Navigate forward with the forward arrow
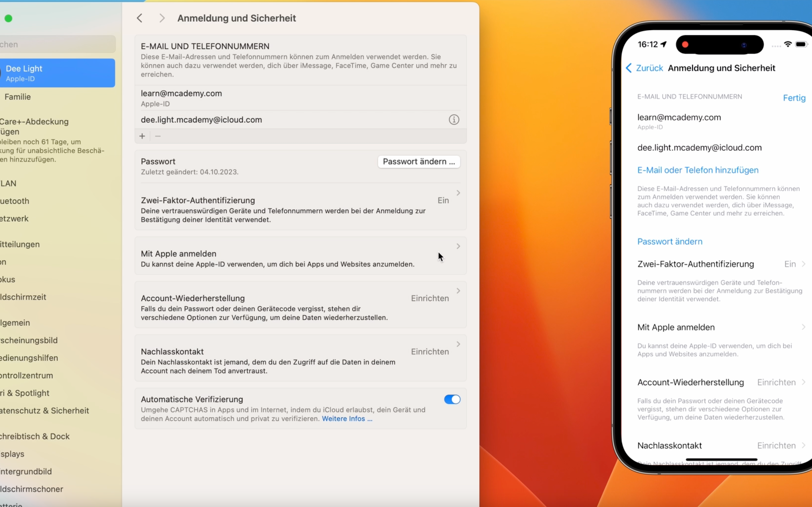The width and height of the screenshot is (812, 507). click(162, 18)
